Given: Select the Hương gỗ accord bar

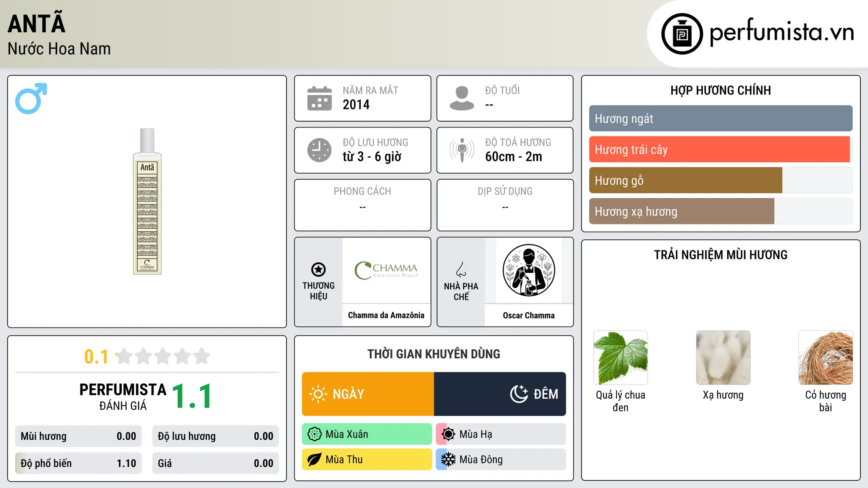Looking at the screenshot, I should [721, 180].
